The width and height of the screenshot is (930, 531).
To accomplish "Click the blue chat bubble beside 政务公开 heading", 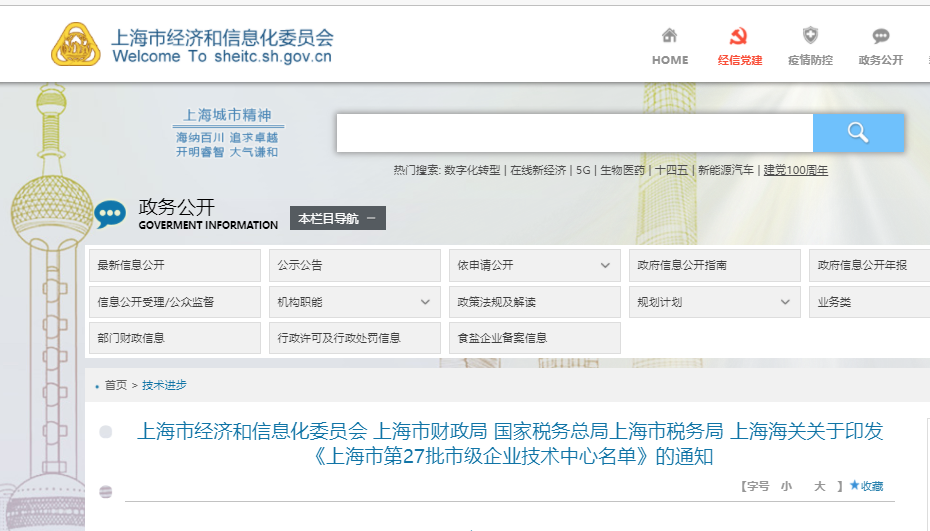I will pyautogui.click(x=110, y=213).
